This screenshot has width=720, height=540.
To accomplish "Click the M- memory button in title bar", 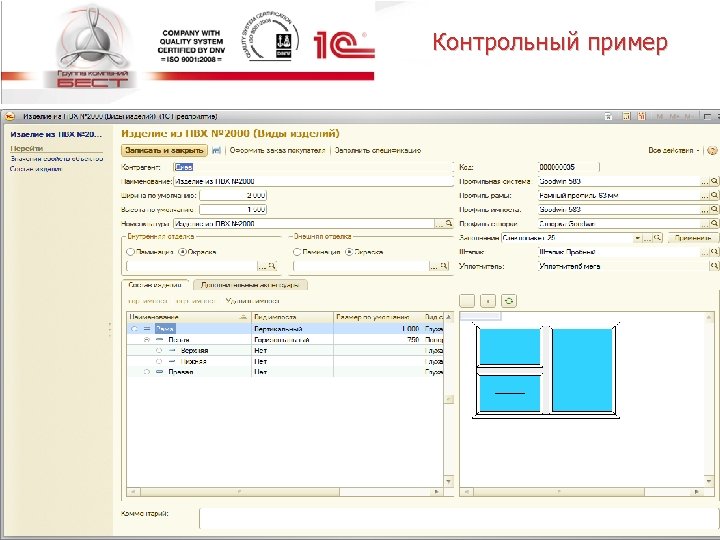I will point(688,116).
